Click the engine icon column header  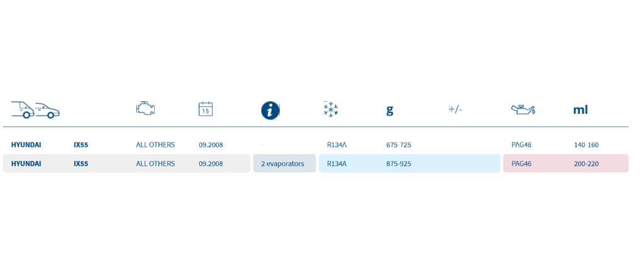(145, 109)
